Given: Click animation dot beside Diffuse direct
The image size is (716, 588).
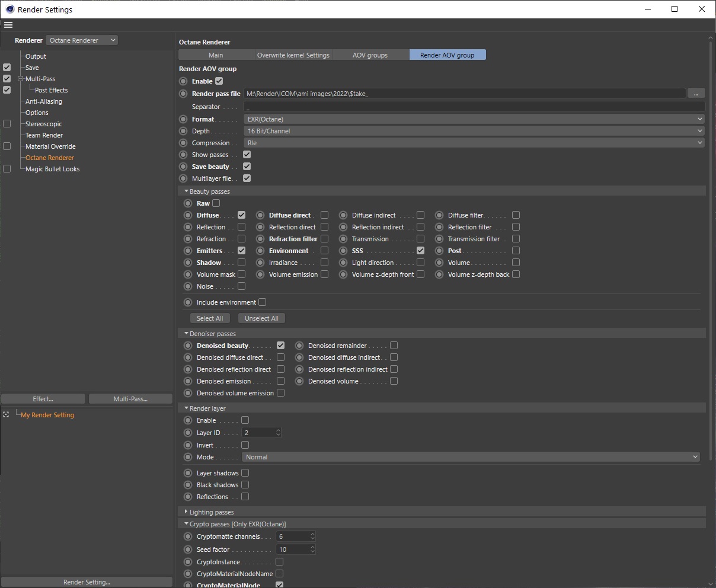Looking at the screenshot, I should point(260,215).
